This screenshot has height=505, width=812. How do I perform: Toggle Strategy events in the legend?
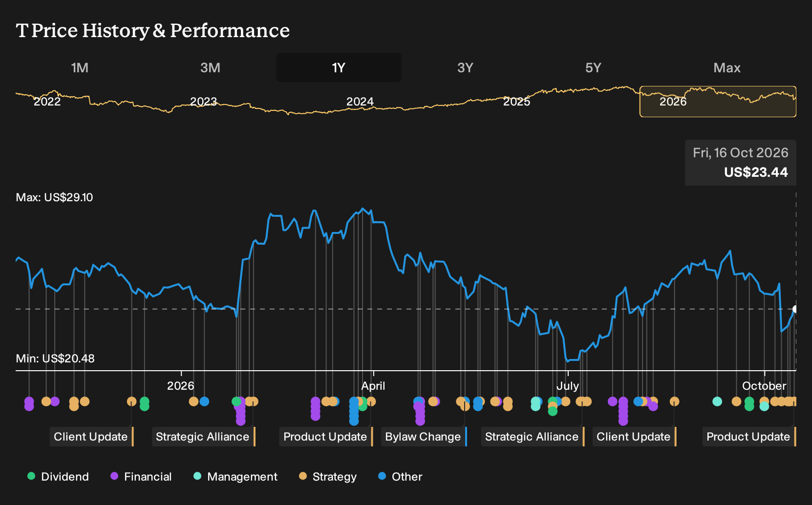[x=328, y=477]
